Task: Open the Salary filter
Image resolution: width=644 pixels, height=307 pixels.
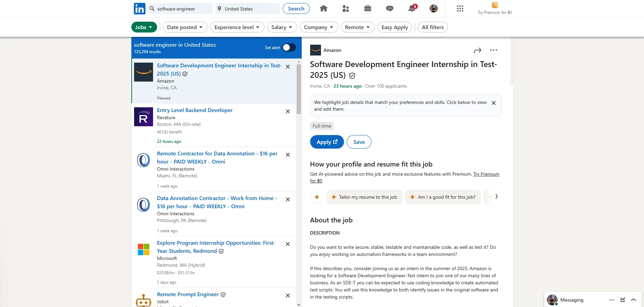Action: click(x=282, y=27)
